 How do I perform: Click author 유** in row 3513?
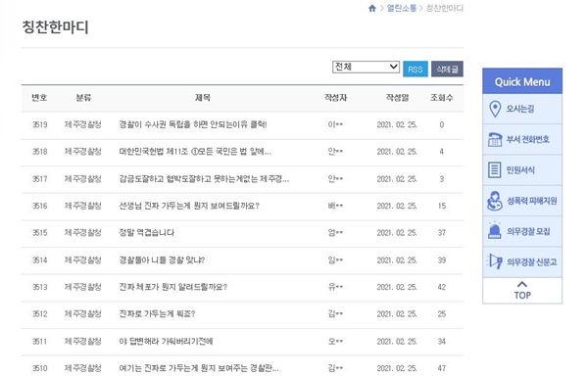tap(335, 287)
